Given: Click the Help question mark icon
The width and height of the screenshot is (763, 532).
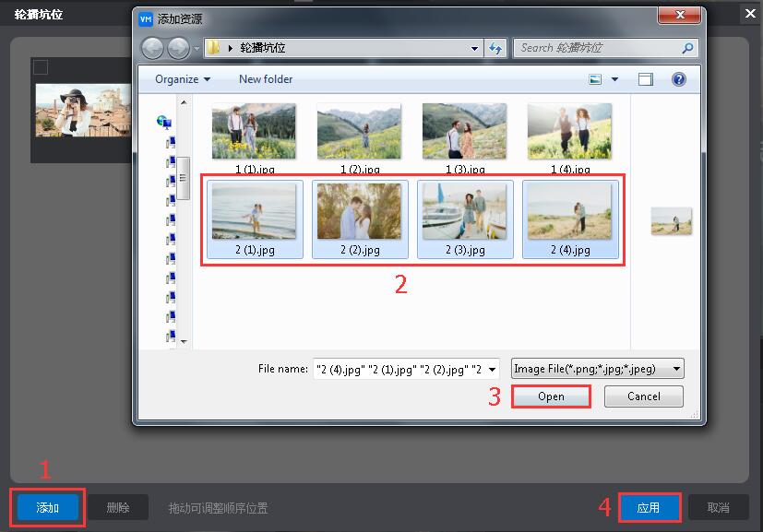Looking at the screenshot, I should click(680, 79).
